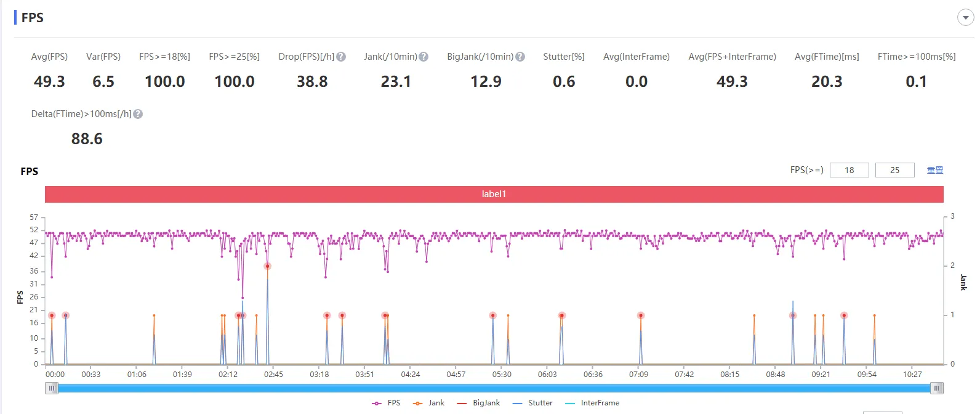The image size is (980, 414).
Task: Click the FTime>=100ms[%] label
Action: click(917, 57)
